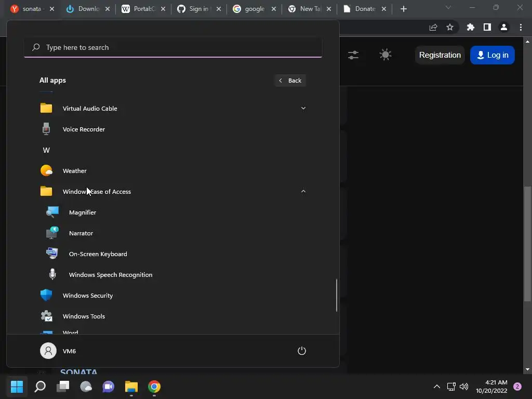Close the Donate tab
This screenshot has height=399, width=532.
coord(384,9)
